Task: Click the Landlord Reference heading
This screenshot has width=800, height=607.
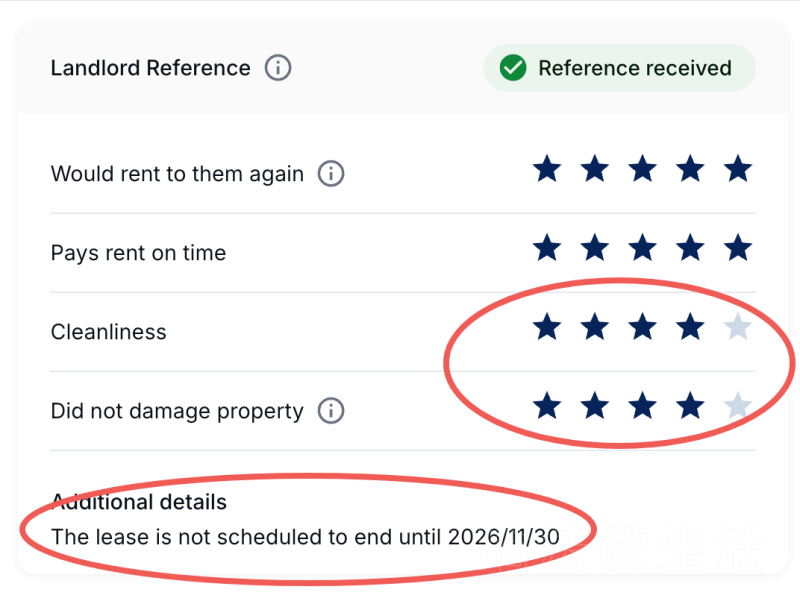Action: 151,68
